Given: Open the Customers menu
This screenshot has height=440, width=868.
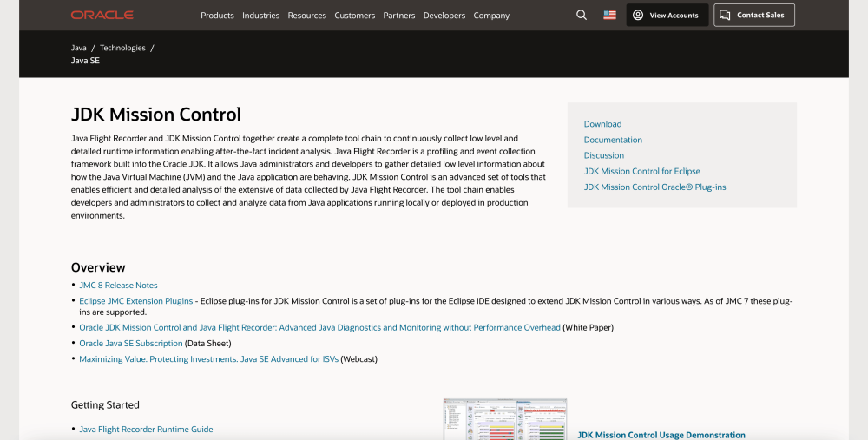Looking at the screenshot, I should coord(354,16).
